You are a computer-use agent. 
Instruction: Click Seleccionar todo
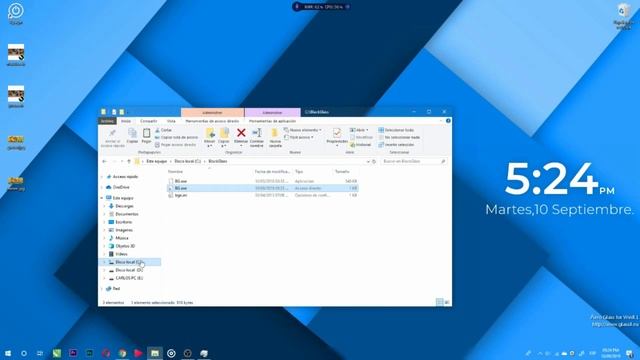point(396,130)
